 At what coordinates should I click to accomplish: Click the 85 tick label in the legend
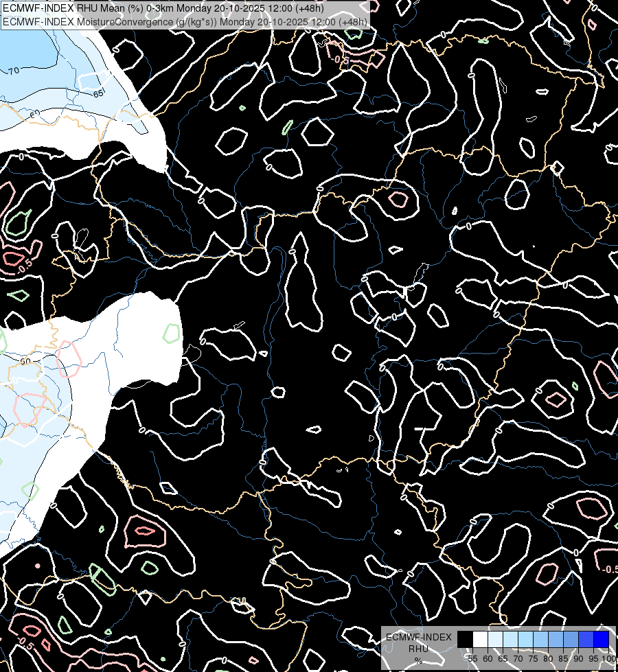click(563, 659)
